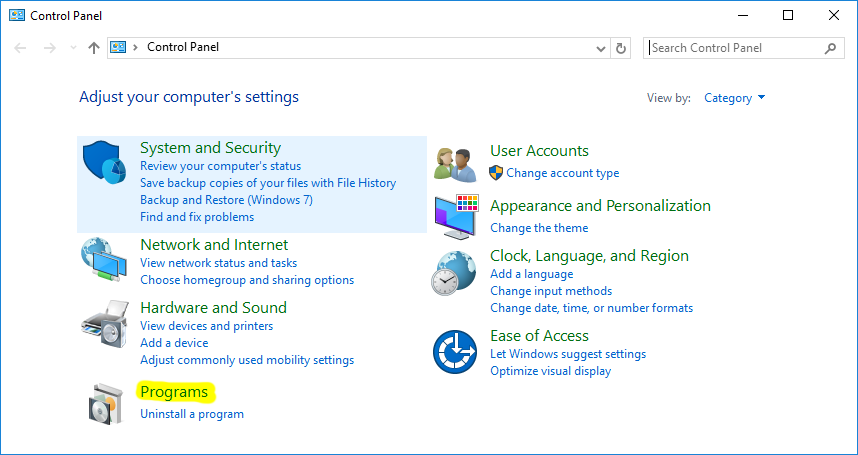Focus the Search Control Panel field
This screenshot has width=858, height=455.
tap(735, 48)
